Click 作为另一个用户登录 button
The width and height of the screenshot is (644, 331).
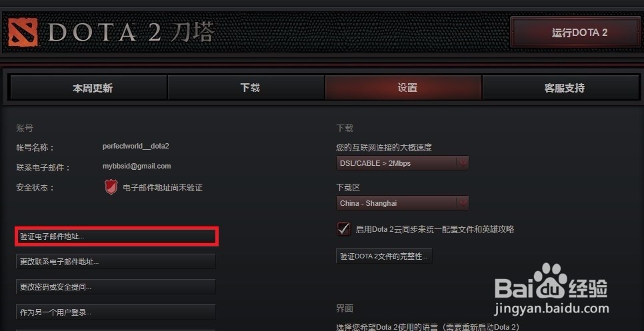point(116,312)
